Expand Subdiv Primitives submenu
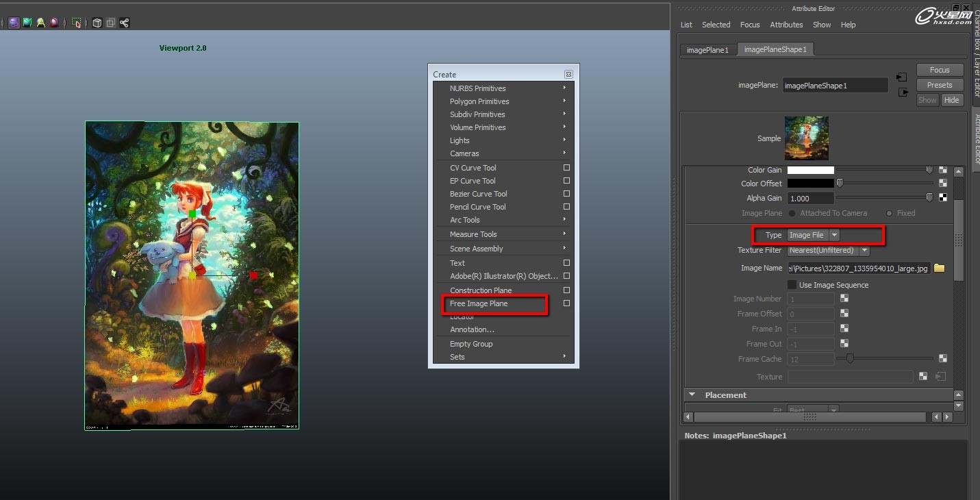The width and height of the screenshot is (980, 500). coord(504,114)
